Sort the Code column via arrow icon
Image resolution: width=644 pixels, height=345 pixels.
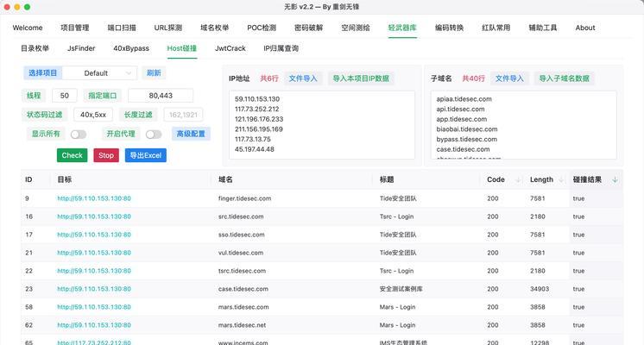[518, 179]
